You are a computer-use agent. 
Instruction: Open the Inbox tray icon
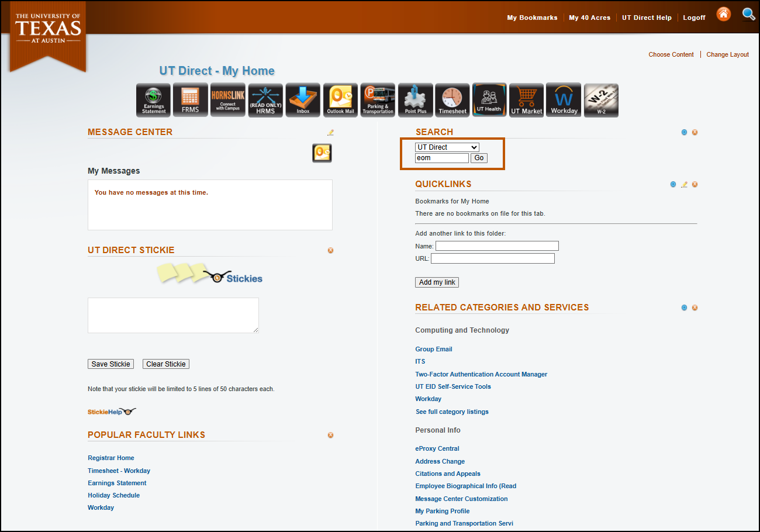click(303, 100)
